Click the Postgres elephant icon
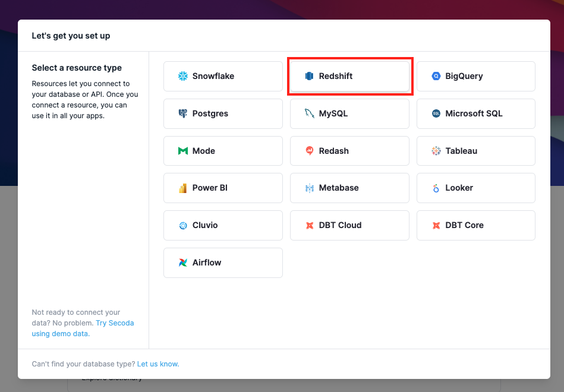This screenshot has height=392, width=564. [183, 113]
